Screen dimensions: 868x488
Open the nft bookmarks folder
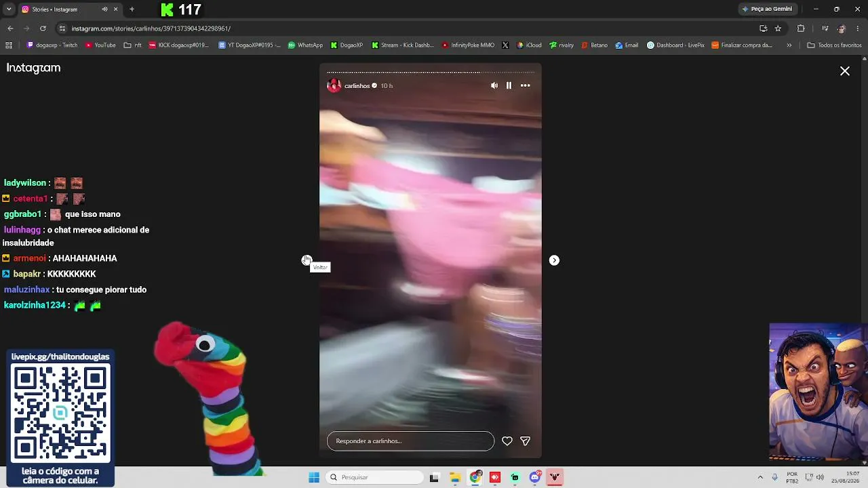click(x=132, y=45)
